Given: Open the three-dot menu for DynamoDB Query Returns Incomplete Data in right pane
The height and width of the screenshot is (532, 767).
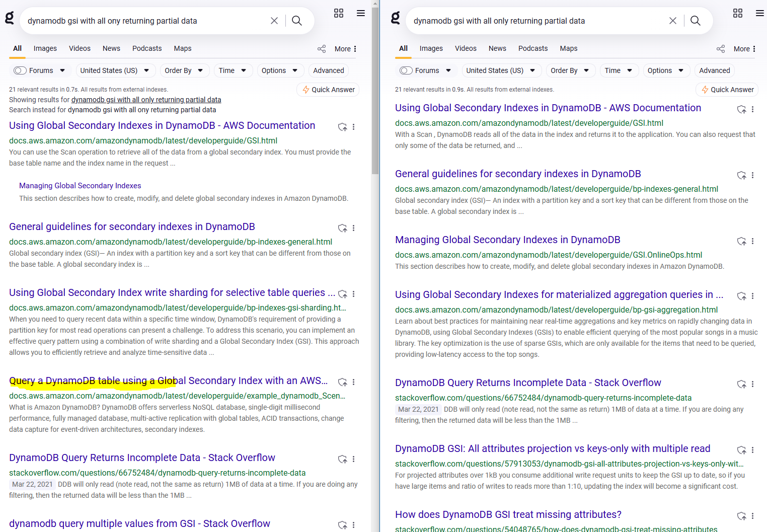Looking at the screenshot, I should [x=752, y=384].
